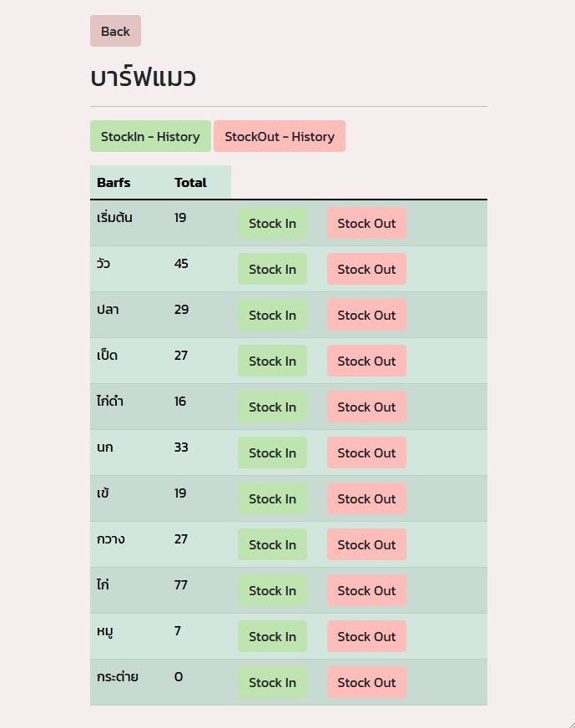
Task: Click Stock Out for เริ่มต้น
Action: (x=366, y=223)
